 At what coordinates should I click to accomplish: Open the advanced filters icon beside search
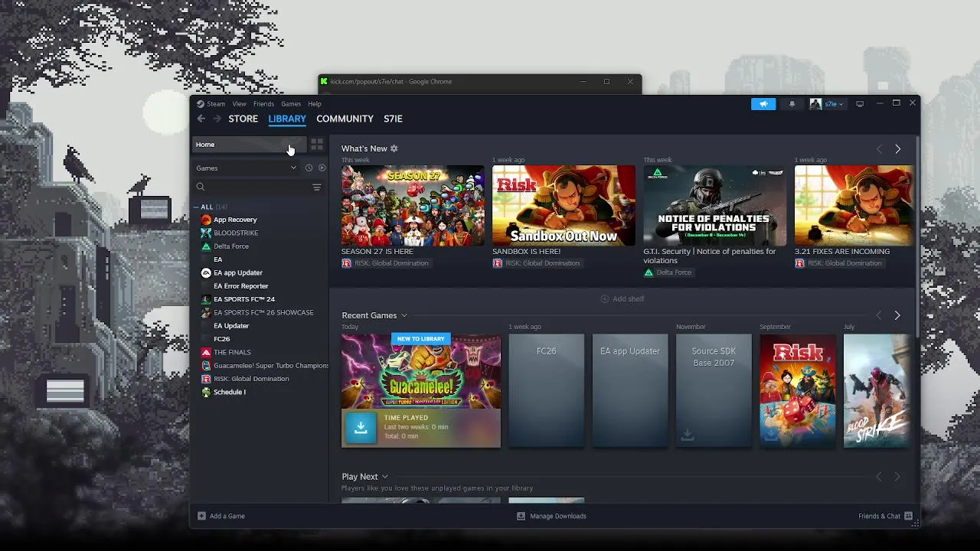pos(317,187)
